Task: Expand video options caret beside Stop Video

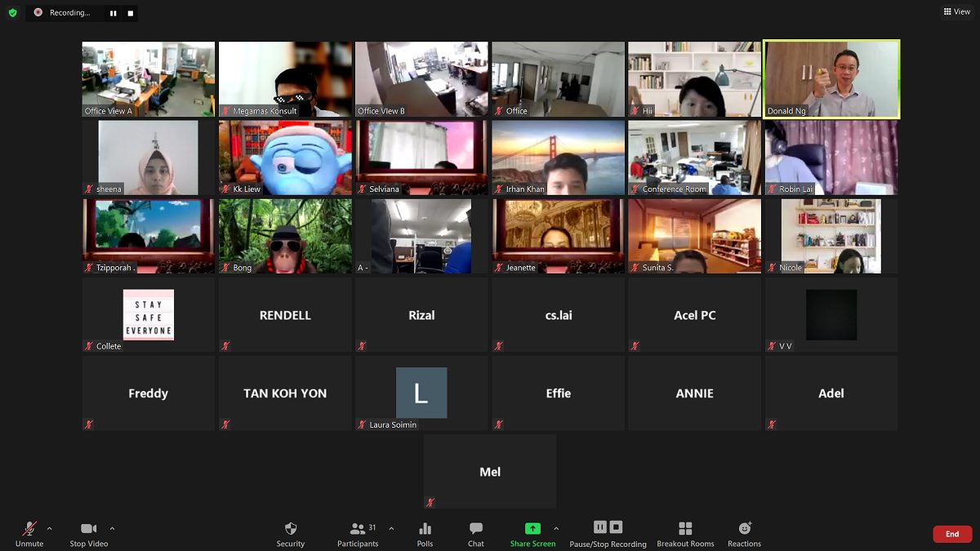Action: point(112,528)
